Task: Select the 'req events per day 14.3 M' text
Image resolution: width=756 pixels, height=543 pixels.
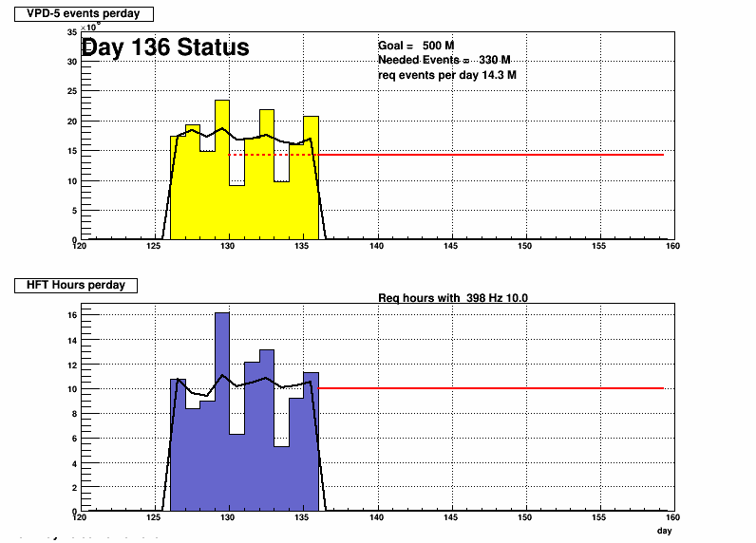Action: (x=447, y=75)
